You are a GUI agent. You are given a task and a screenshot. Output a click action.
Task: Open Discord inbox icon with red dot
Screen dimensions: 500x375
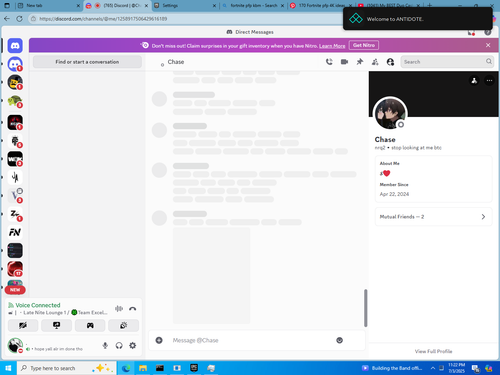tap(471, 32)
